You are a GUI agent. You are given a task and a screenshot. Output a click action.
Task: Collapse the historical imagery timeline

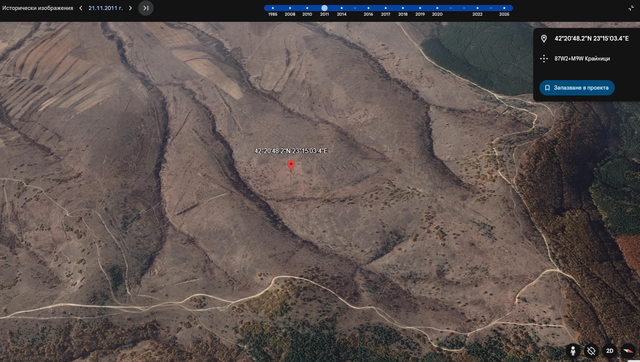click(631, 8)
